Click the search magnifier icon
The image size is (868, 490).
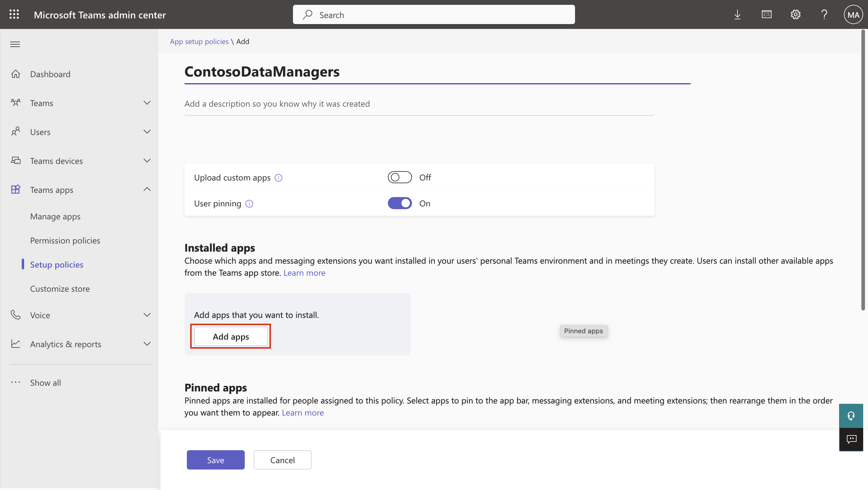(x=307, y=14)
